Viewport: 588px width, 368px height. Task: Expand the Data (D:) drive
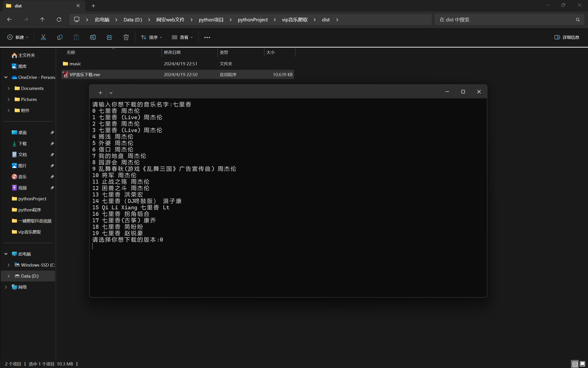click(x=8, y=276)
